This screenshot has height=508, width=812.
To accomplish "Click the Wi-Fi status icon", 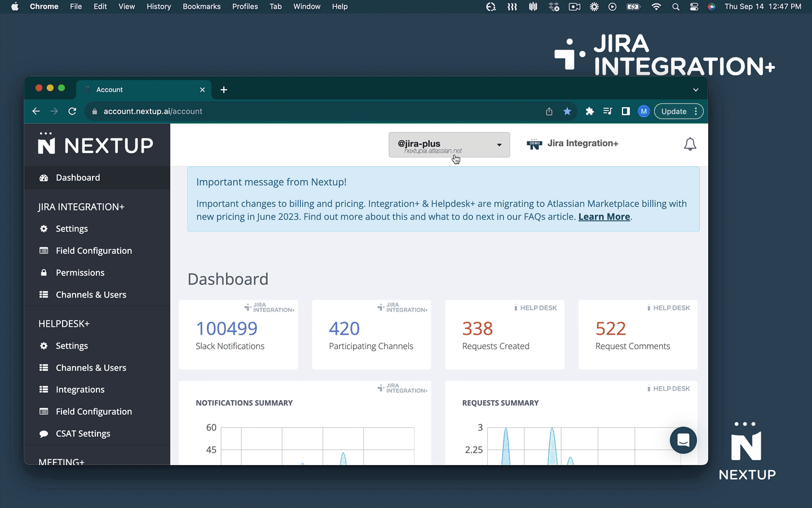I will click(656, 7).
